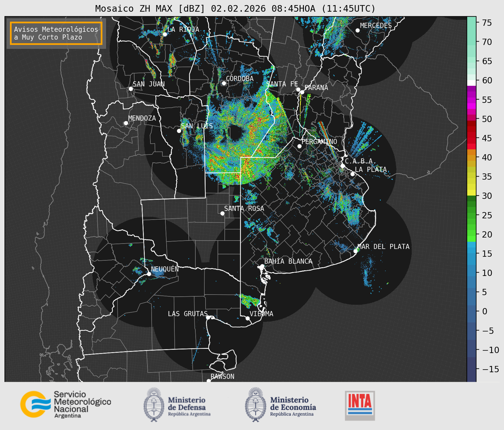This screenshot has height=430, width=504.
Task: Click the Ministerio de Economía emblem
Action: 255,405
